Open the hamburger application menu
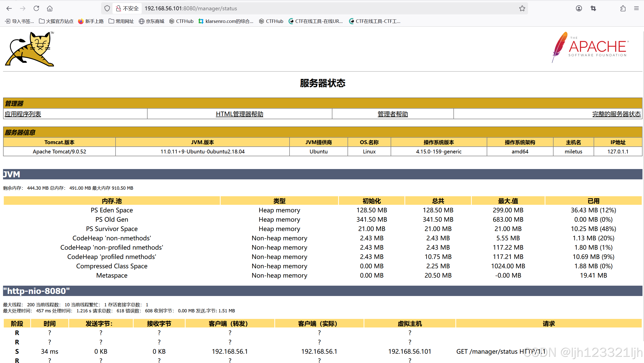The width and height of the screenshot is (644, 363). (636, 8)
